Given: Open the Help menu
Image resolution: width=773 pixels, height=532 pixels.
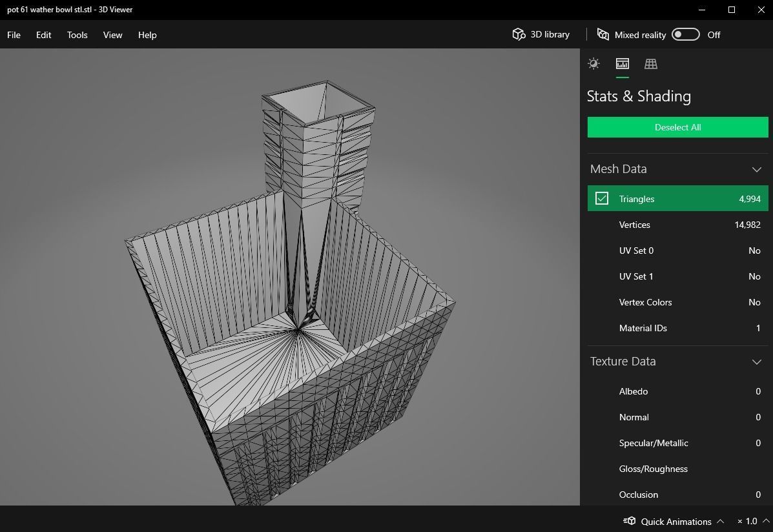Looking at the screenshot, I should click(147, 34).
